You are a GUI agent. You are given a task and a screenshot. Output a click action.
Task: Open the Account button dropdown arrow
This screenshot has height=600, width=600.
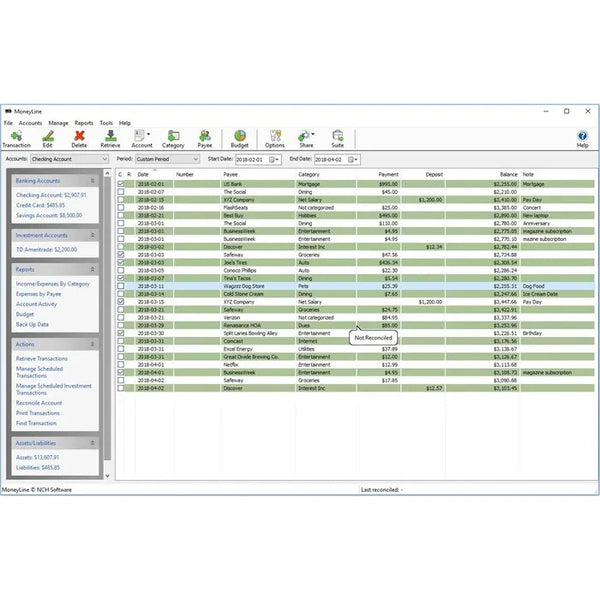(148, 134)
